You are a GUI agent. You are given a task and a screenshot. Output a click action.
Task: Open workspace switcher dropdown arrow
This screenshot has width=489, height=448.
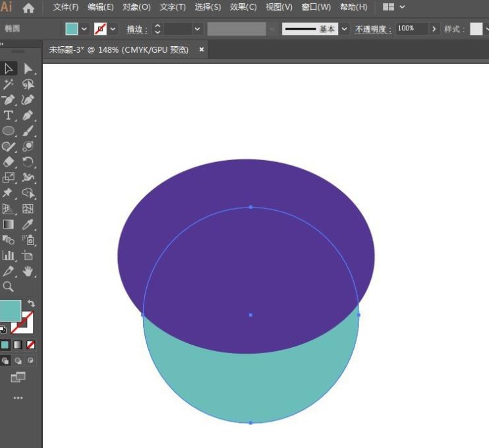coord(402,7)
